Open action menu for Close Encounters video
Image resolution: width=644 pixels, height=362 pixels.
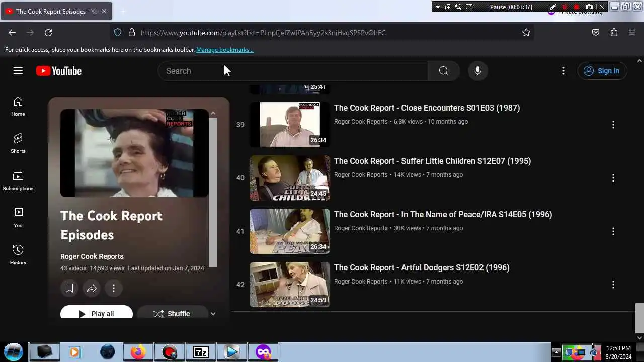[x=613, y=125]
